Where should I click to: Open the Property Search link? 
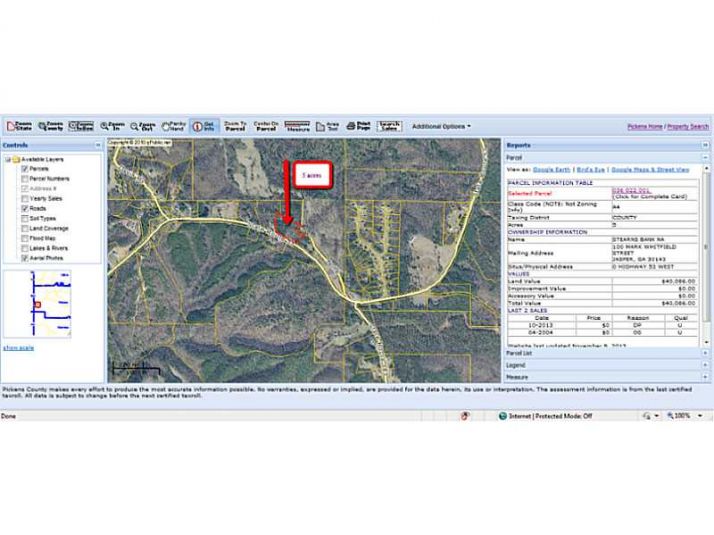[x=688, y=127]
